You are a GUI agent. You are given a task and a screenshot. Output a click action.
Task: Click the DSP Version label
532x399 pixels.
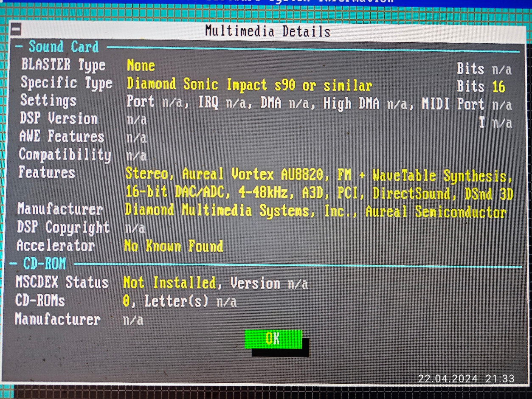tap(59, 118)
